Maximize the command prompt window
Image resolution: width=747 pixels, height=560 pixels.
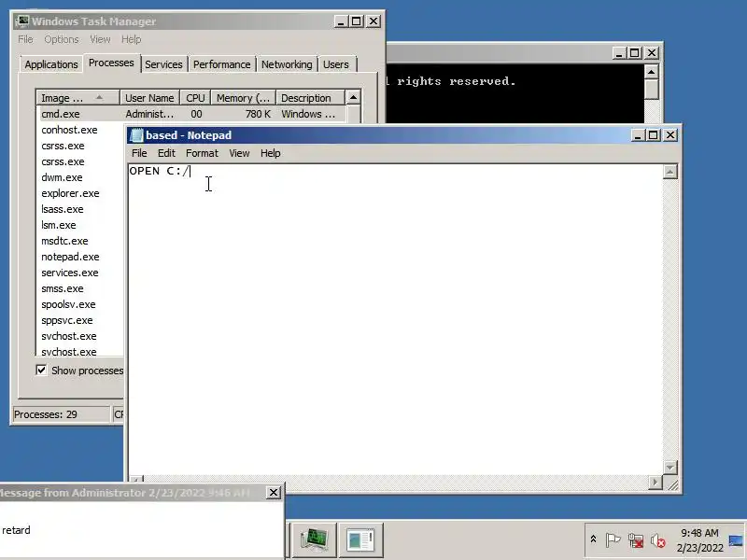(x=634, y=53)
